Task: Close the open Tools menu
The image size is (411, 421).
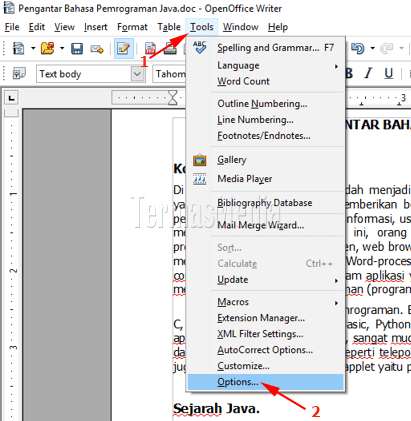Action: pos(202,27)
